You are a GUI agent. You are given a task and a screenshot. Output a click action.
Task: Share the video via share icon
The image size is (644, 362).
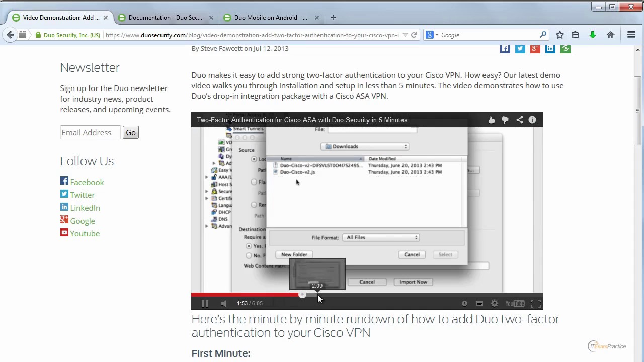point(519,120)
